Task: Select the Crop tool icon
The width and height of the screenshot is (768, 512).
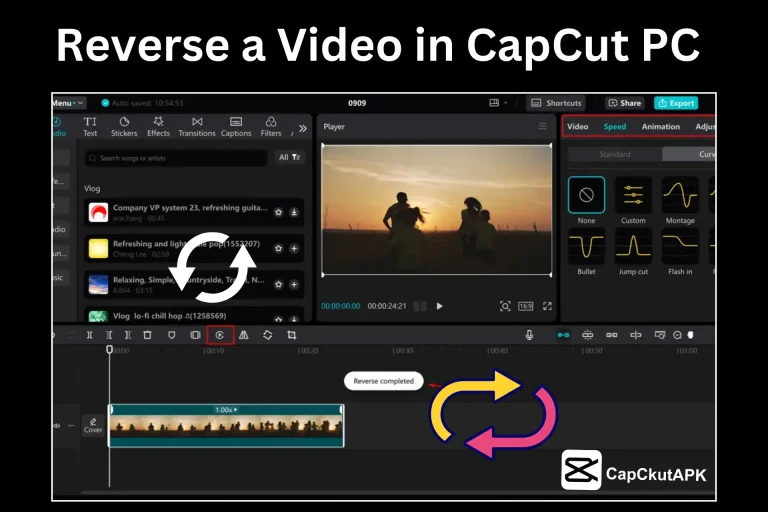Action: coord(291,335)
